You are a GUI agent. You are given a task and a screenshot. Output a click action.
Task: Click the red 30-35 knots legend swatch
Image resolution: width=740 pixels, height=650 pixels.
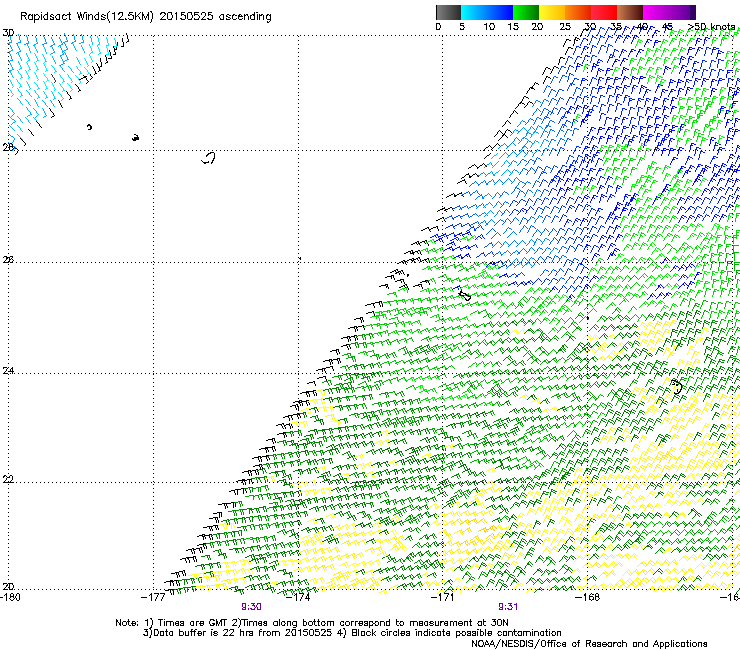click(604, 12)
